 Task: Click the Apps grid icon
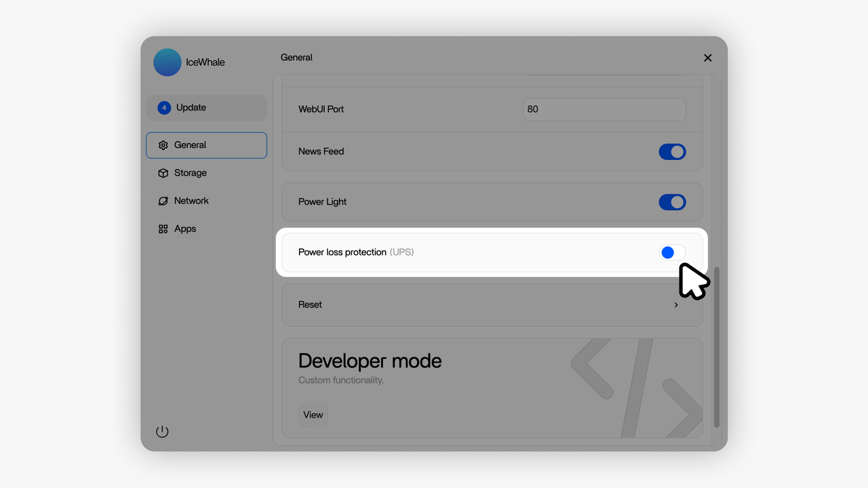163,229
